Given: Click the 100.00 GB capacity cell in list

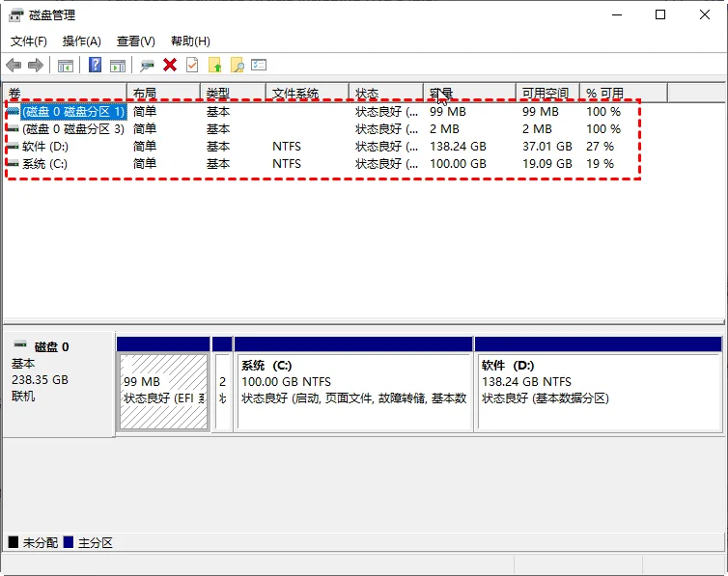Looking at the screenshot, I should (x=458, y=164).
